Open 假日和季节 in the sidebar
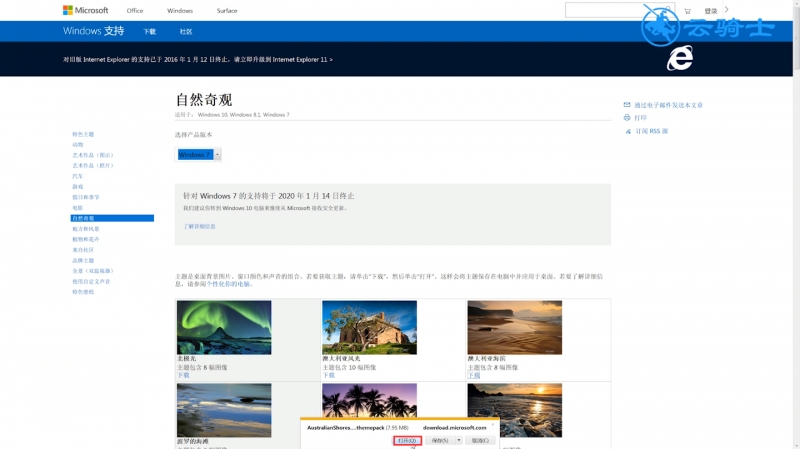 [x=86, y=197]
